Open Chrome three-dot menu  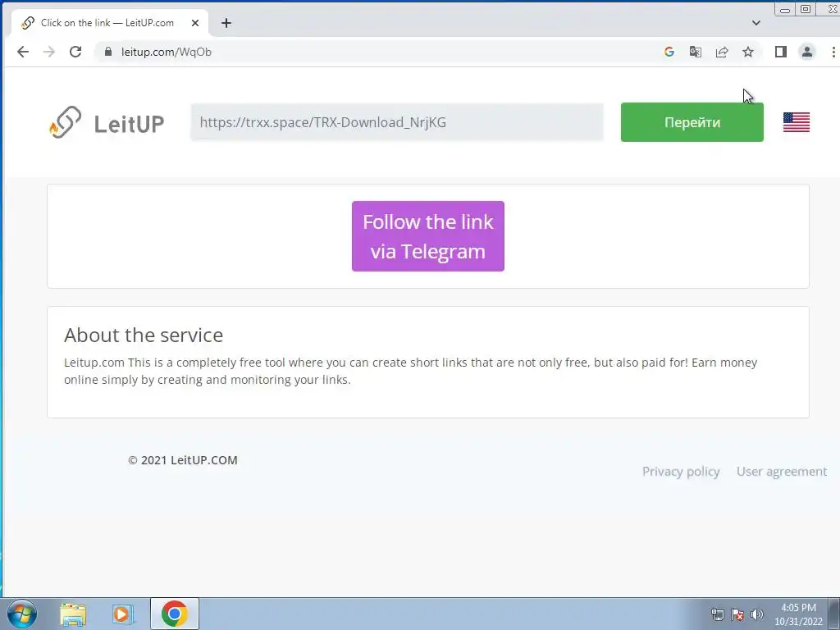coord(833,52)
